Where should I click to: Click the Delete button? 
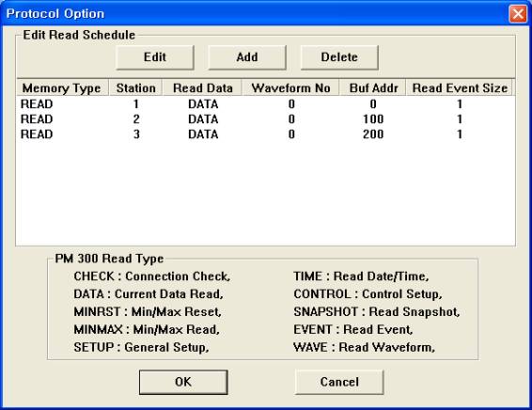[339, 57]
